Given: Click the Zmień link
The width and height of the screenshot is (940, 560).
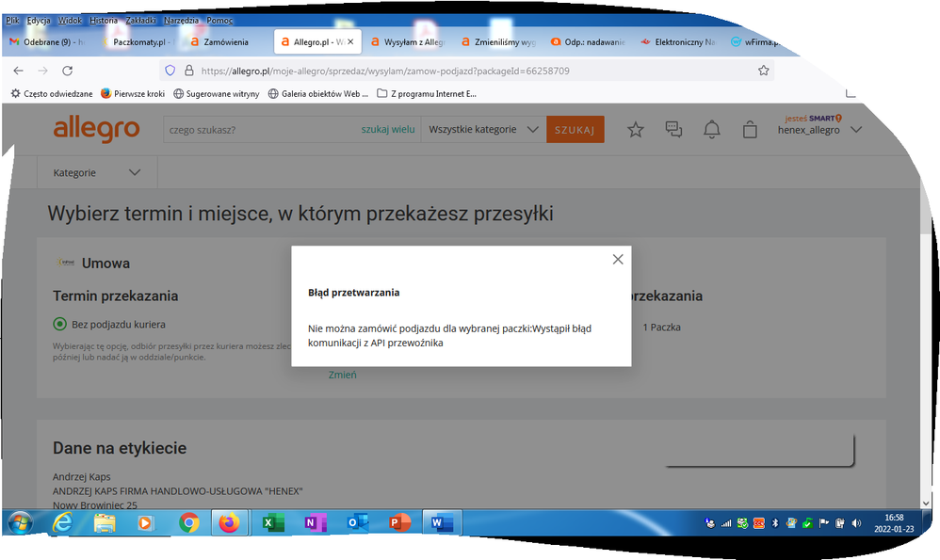Looking at the screenshot, I should click(x=342, y=375).
